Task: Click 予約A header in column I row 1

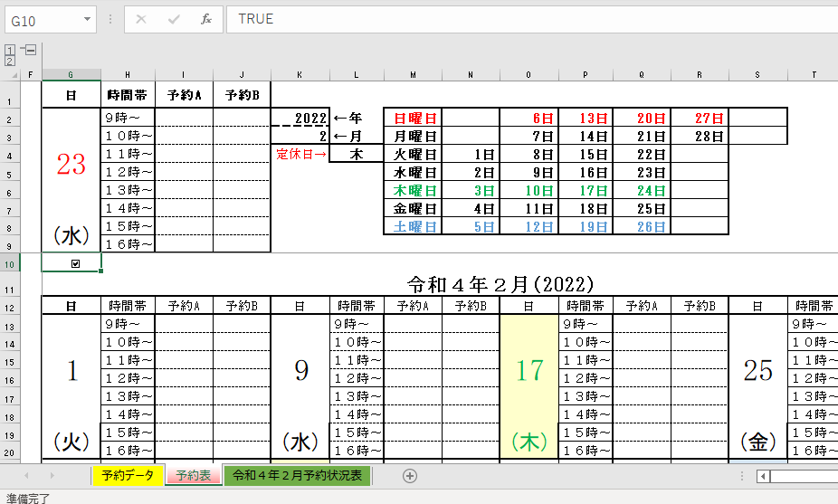Action: coord(184,95)
